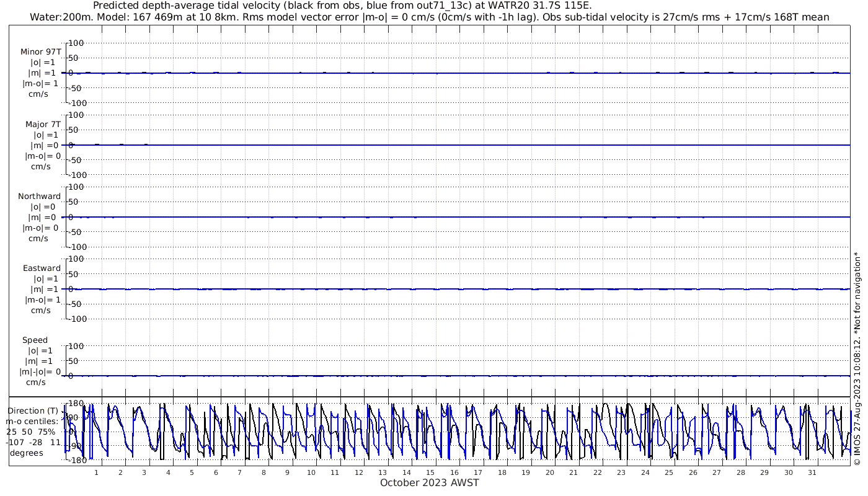Click day 31 on the date axis
Image resolution: width=868 pixels, height=496 pixels.
(x=812, y=472)
